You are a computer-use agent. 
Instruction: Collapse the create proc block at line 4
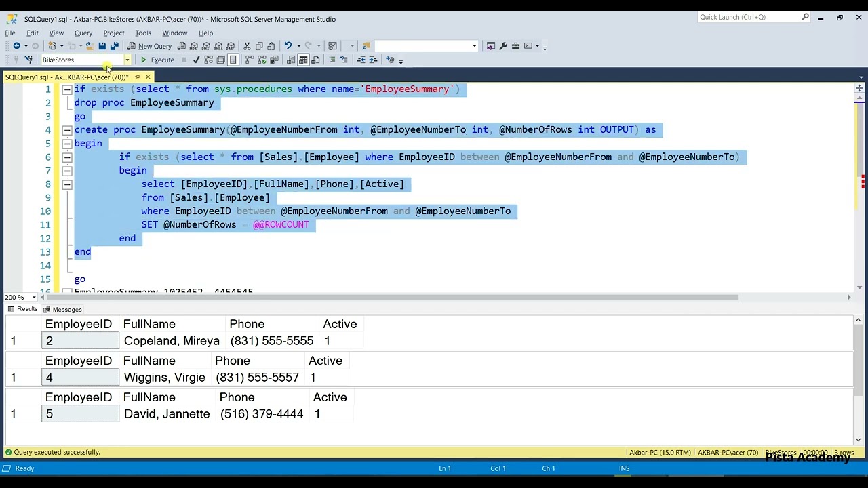[67, 130]
